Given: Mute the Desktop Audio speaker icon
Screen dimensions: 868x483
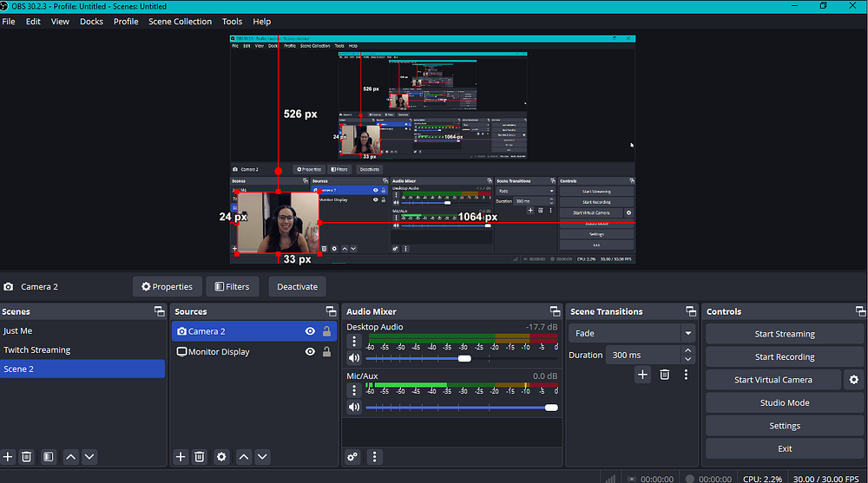Looking at the screenshot, I should coord(354,358).
